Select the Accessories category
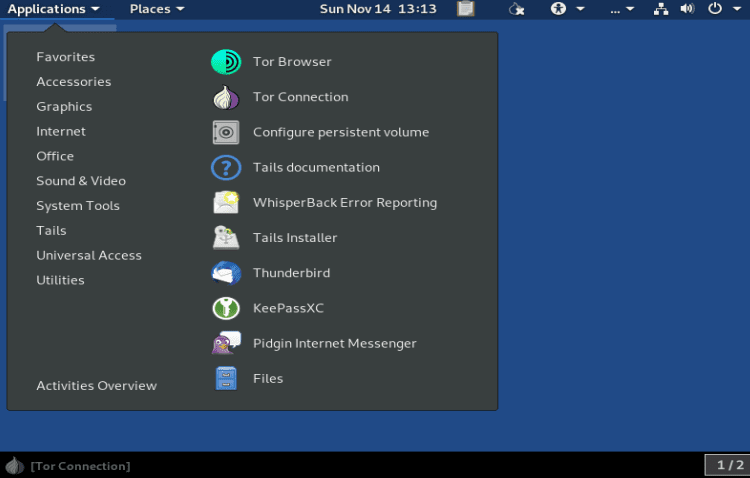Screen dimensions: 750x478 pyautogui.click(x=74, y=82)
